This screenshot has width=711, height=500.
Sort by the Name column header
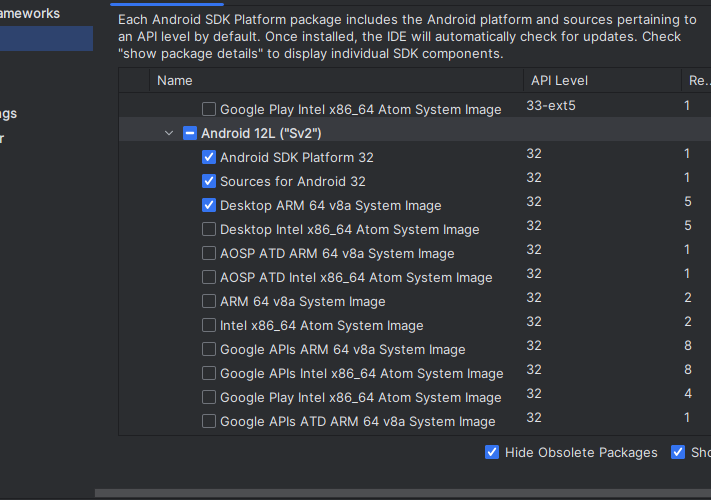pos(336,81)
